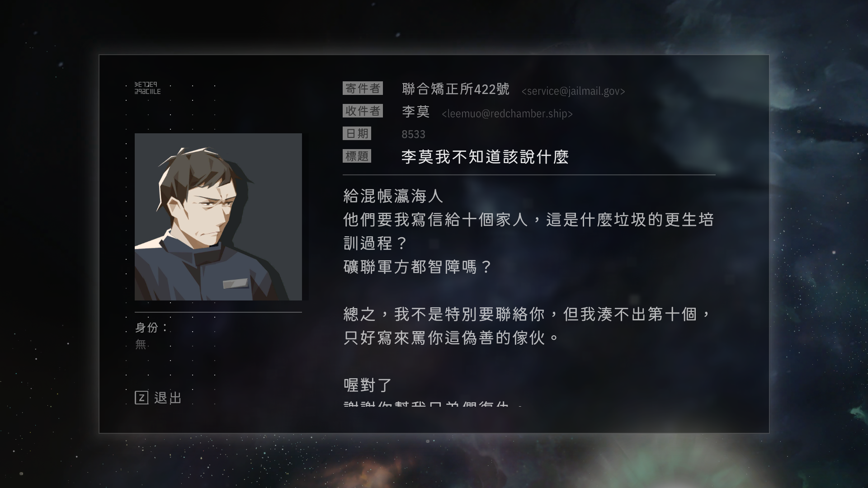
Task: Click the character portrait thumbnail
Action: 218,217
